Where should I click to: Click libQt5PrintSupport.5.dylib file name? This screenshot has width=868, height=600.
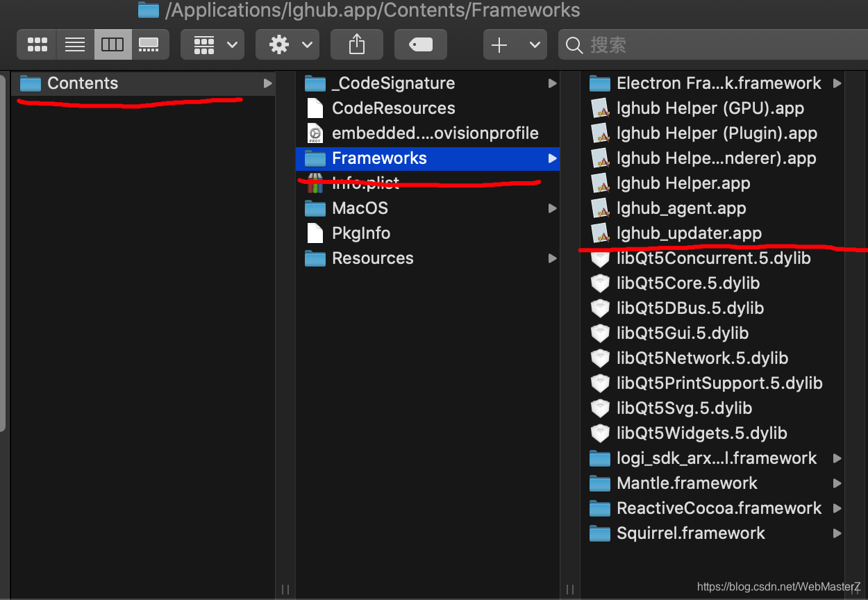tap(719, 383)
